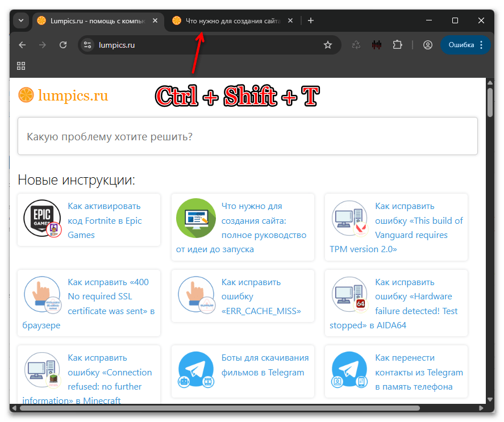Reload the current page
The image size is (504, 422).
click(x=63, y=45)
